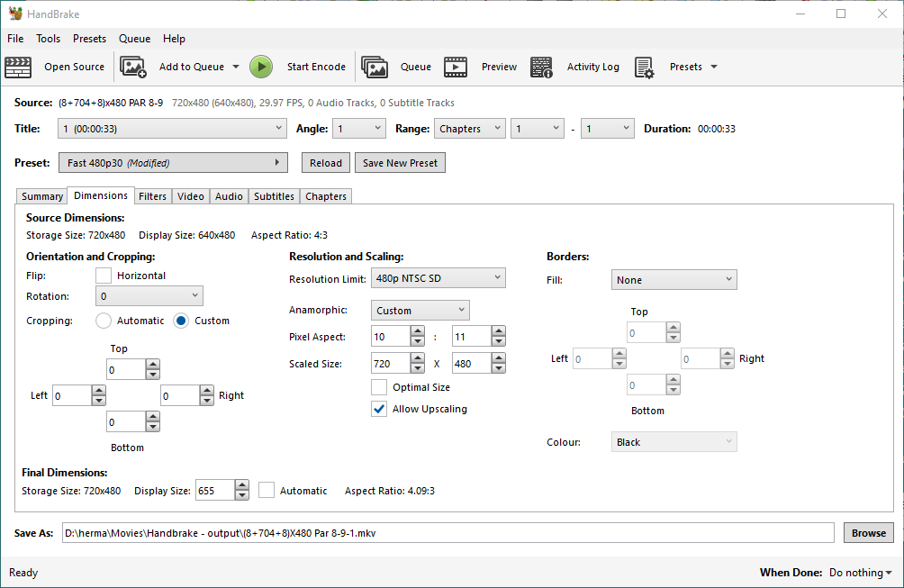Click the Open Source label

75,67
